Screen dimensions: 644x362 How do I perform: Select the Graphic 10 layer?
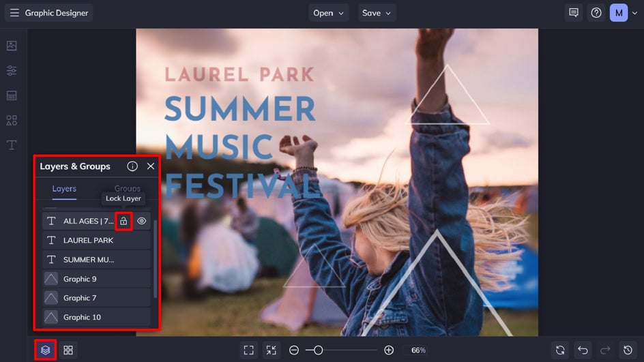[96, 317]
